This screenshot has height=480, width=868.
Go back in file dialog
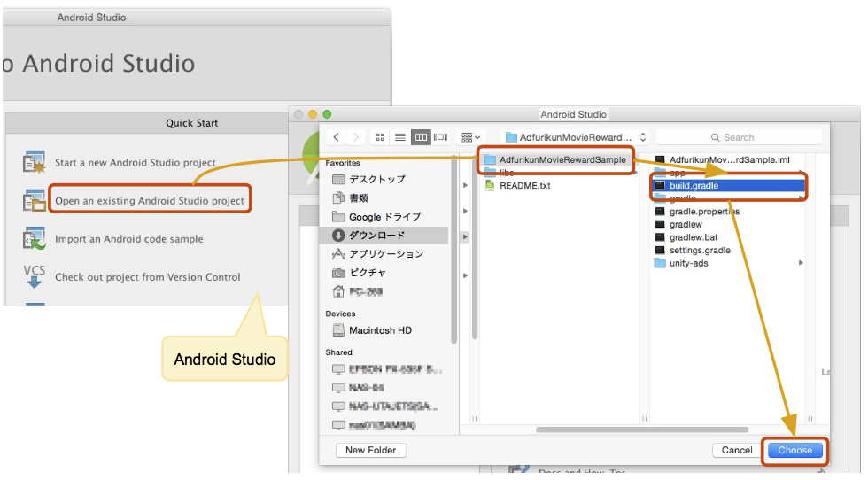(x=336, y=136)
